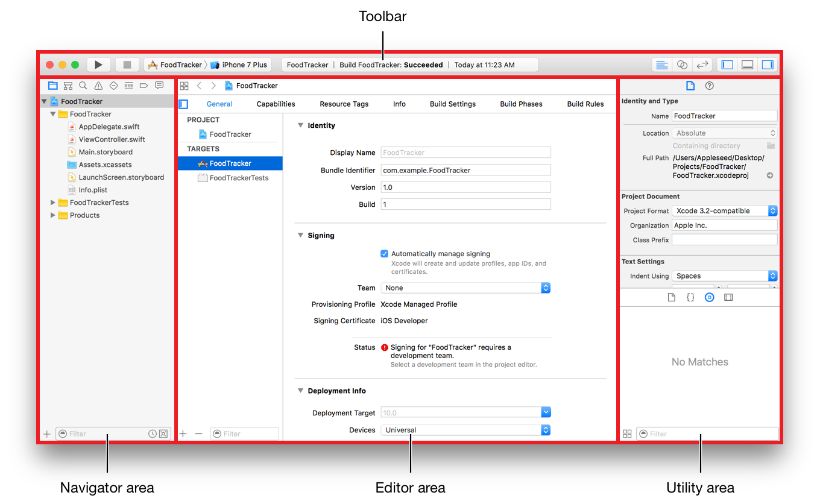Open the Media library
820x504 pixels.
pyautogui.click(x=728, y=297)
